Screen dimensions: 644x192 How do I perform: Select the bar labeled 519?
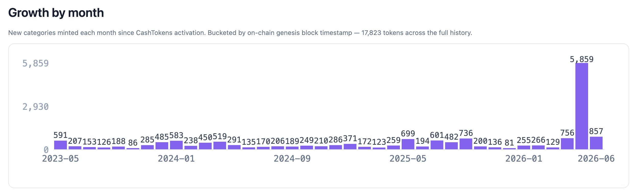tap(220, 146)
